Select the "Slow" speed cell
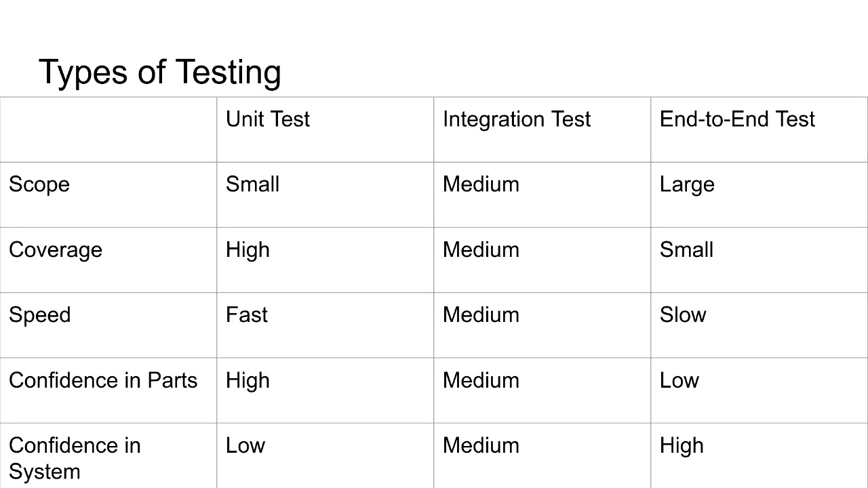Viewport: 868px width, 488px height. click(682, 315)
